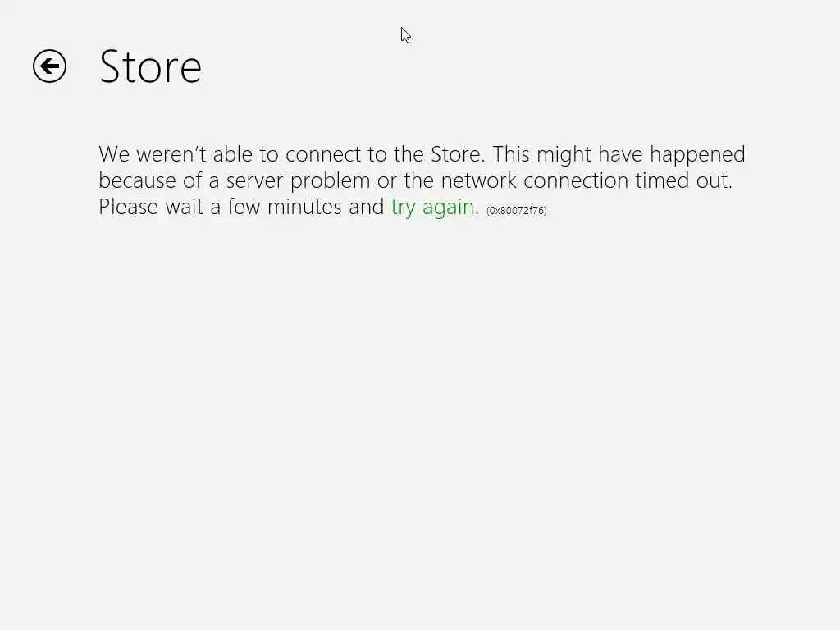Image resolution: width=840 pixels, height=630 pixels.
Task: Click the hex code after try again
Action: click(x=517, y=211)
